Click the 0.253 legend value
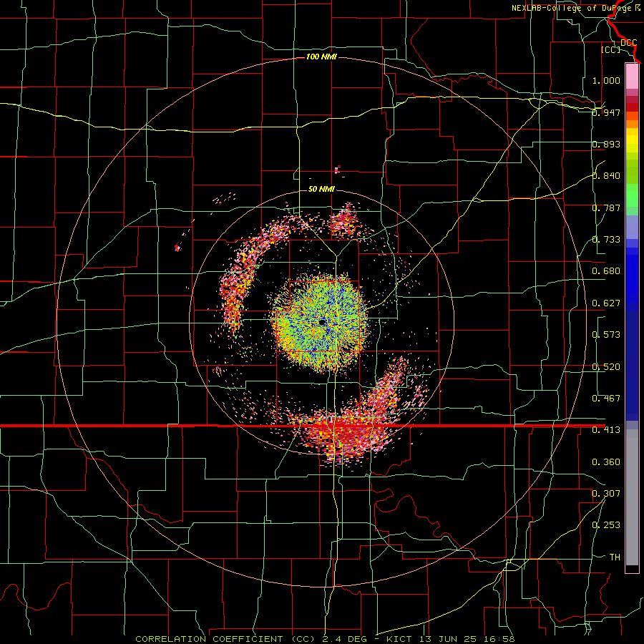 [x=606, y=525]
